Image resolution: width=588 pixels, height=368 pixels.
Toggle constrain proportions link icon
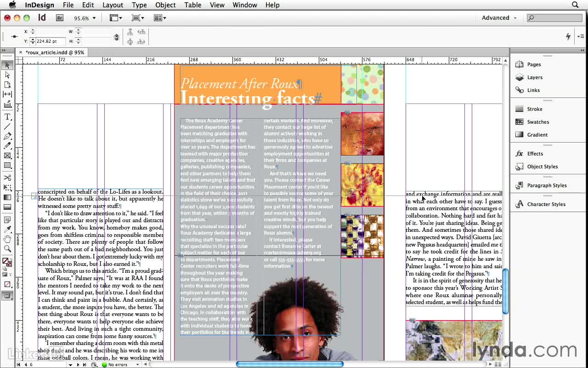[x=117, y=37]
